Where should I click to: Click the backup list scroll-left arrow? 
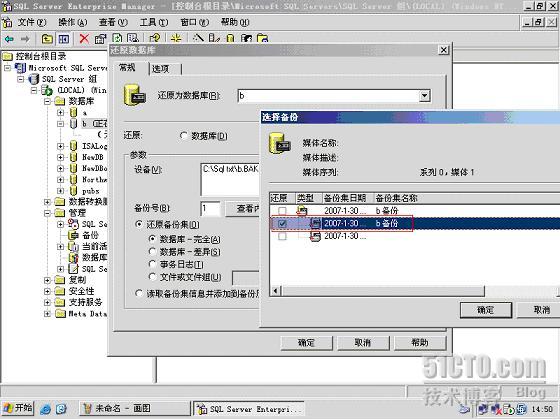coord(275,291)
